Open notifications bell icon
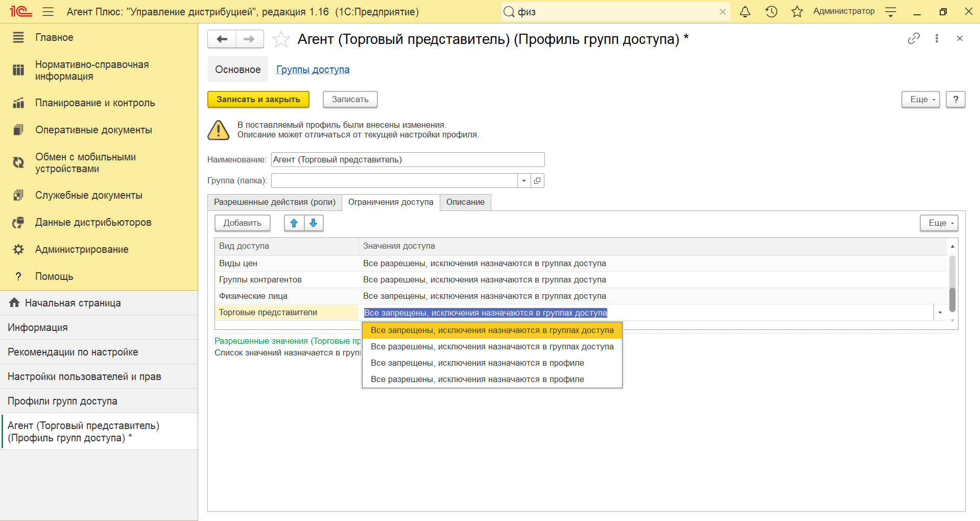Viewport: 980px width, 521px height. 745,12
